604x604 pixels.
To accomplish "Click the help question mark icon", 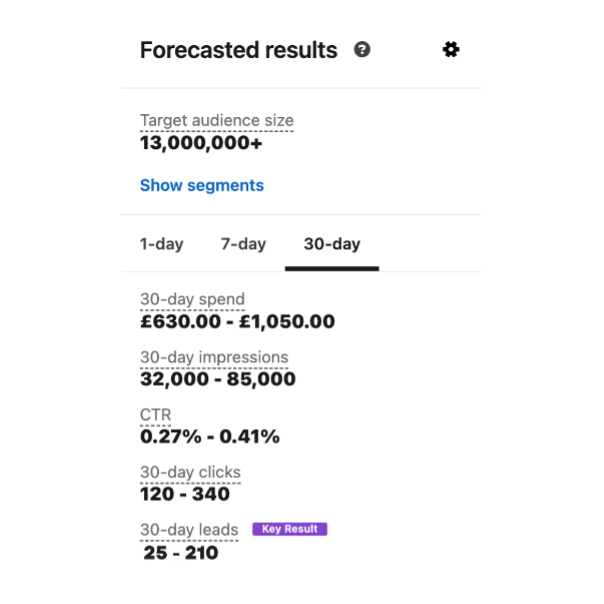I will [x=362, y=49].
